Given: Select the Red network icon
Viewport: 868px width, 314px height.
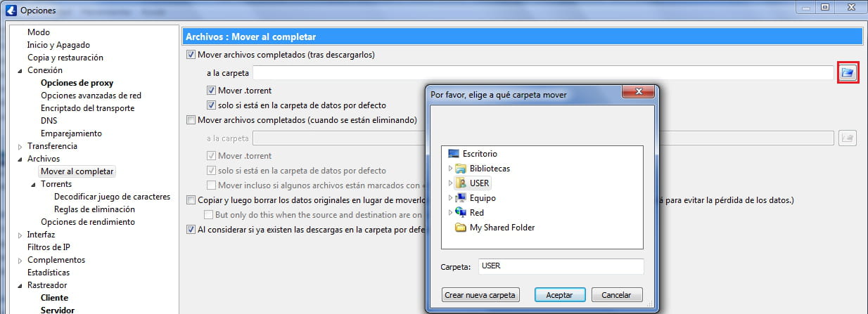Looking at the screenshot, I should 461,213.
